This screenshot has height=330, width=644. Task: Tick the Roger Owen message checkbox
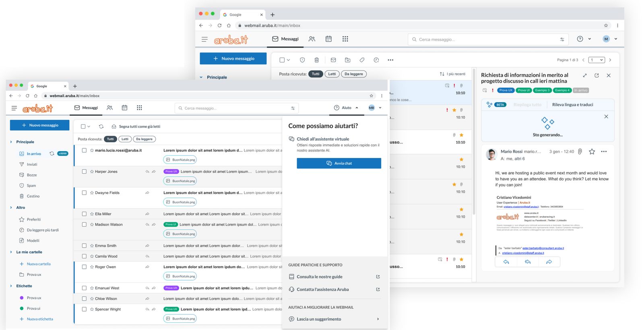(84, 267)
